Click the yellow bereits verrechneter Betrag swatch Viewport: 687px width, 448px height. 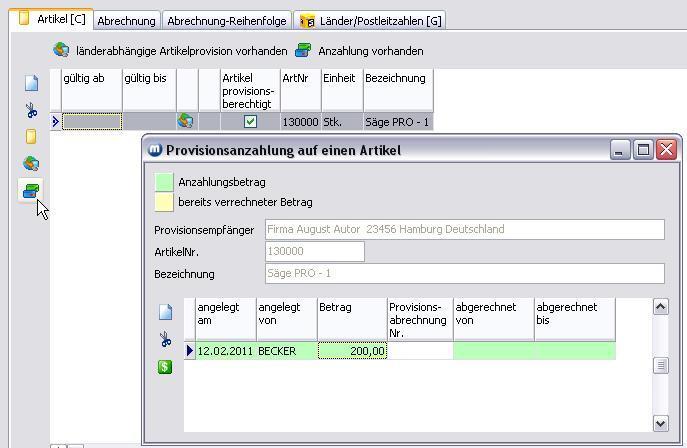163,202
